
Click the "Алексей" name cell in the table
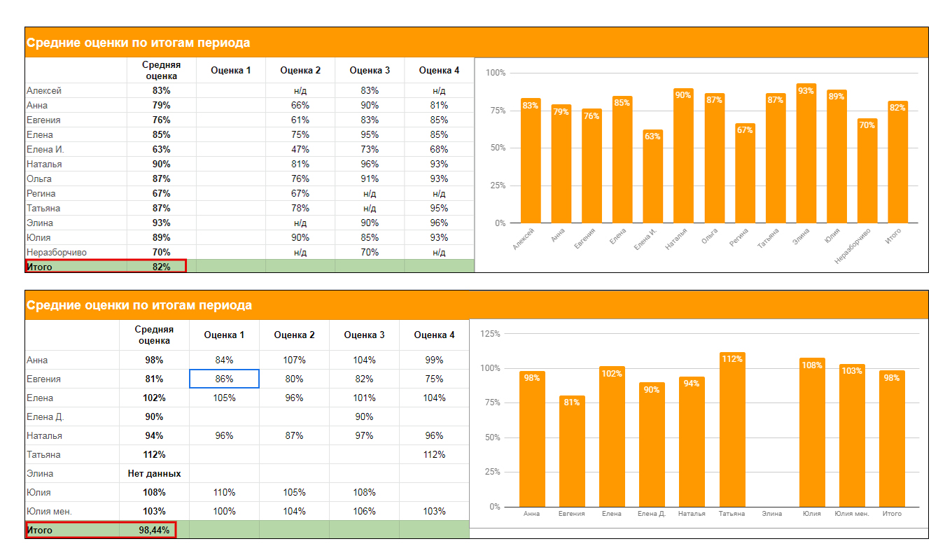[76, 90]
